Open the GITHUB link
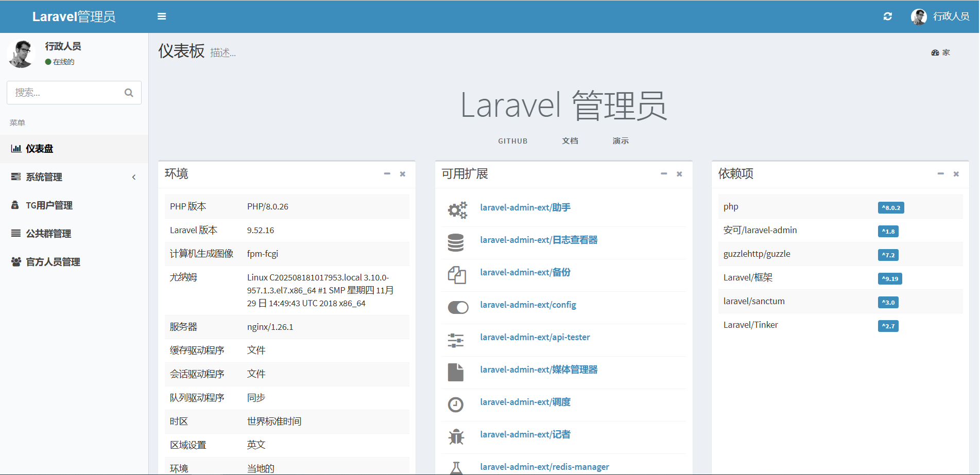This screenshot has width=980, height=475. point(512,141)
